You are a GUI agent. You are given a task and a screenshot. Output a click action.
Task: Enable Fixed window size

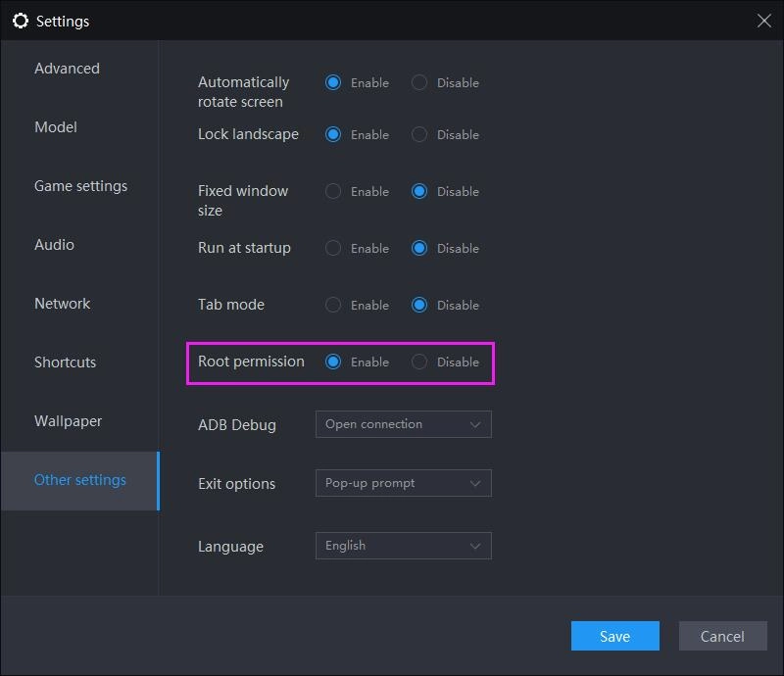pos(333,191)
